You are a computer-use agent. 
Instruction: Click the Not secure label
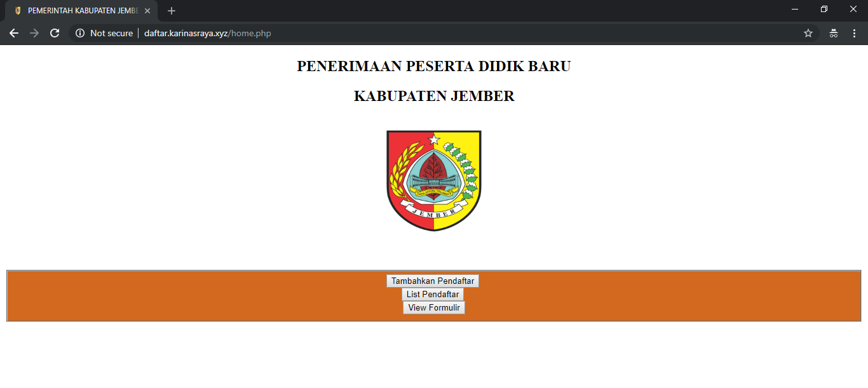(112, 33)
